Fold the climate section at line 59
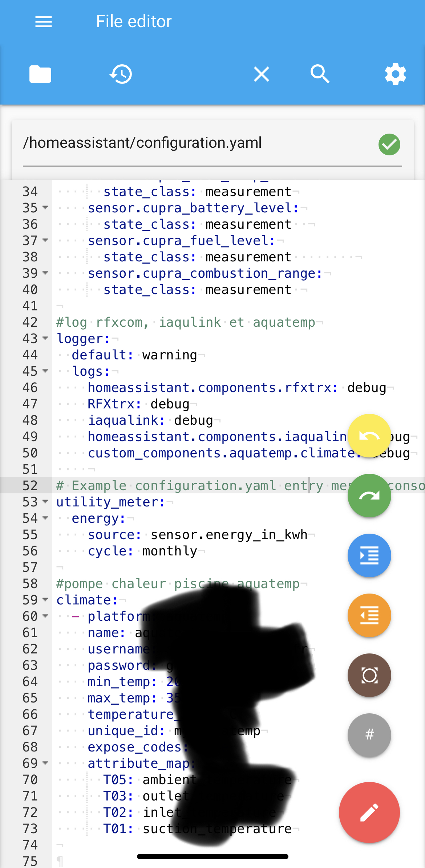Image resolution: width=425 pixels, height=868 pixels. pos(45,600)
